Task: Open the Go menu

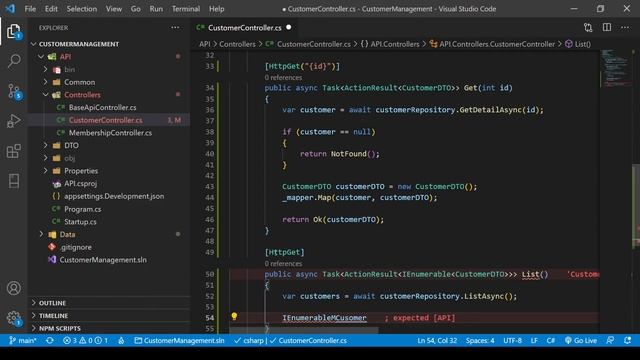Action: tap(136, 9)
